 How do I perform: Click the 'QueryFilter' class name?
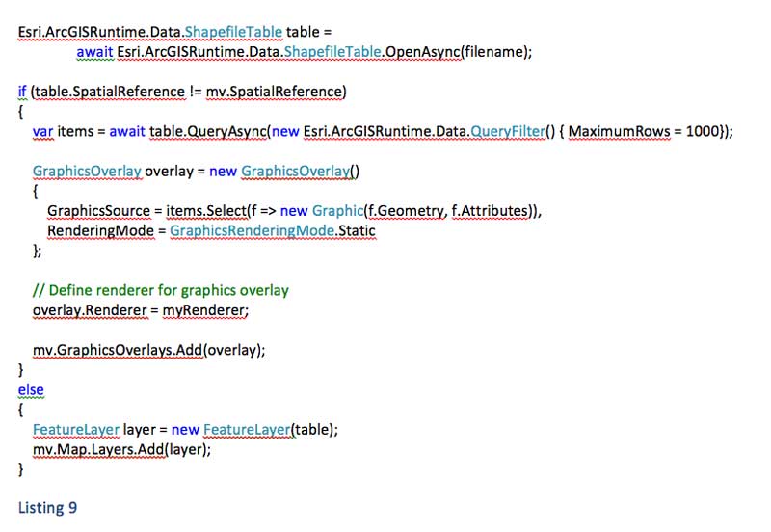(x=508, y=131)
